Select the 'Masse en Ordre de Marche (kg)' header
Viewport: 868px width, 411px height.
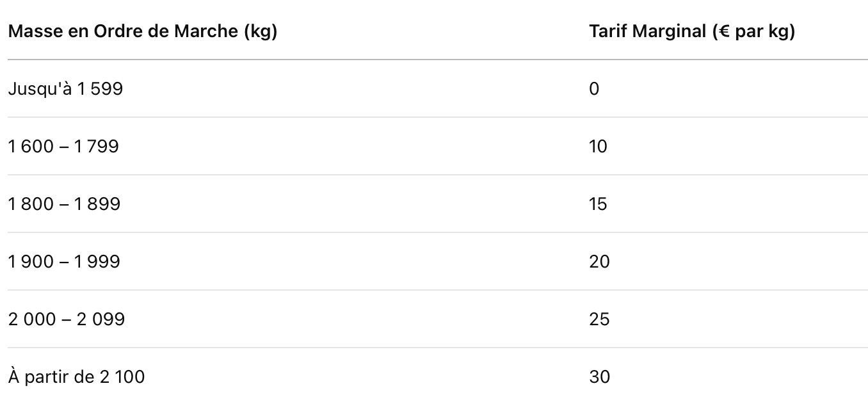[x=142, y=31]
